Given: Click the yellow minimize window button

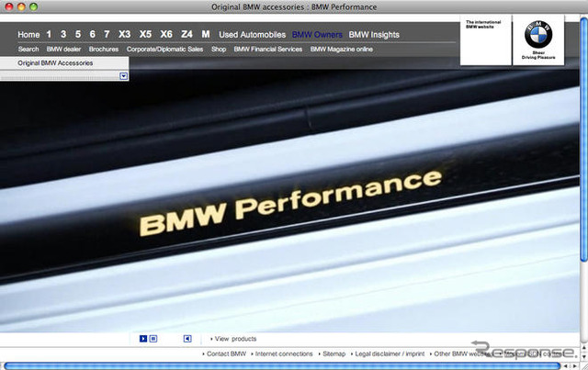Looking at the screenshot, I should [21, 6].
